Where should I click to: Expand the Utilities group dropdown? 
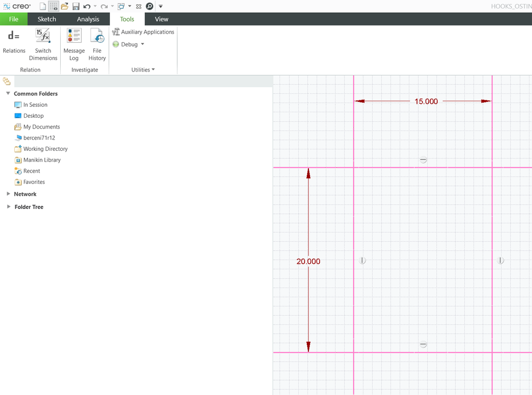click(143, 70)
